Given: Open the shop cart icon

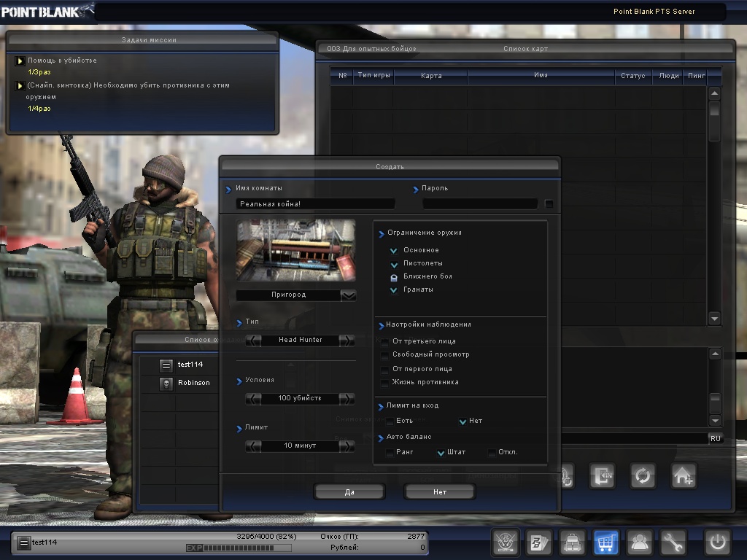Looking at the screenshot, I should pyautogui.click(x=607, y=542).
